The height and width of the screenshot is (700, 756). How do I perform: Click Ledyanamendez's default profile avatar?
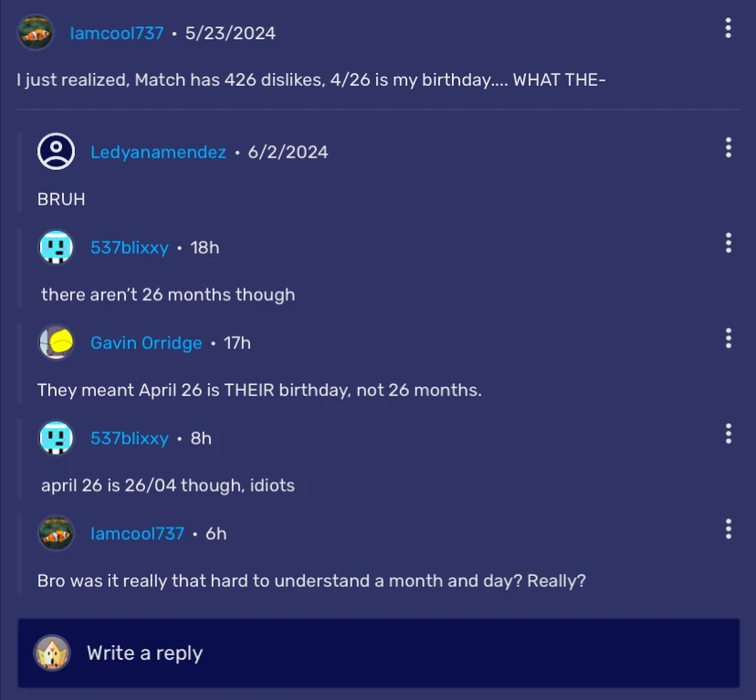56,151
